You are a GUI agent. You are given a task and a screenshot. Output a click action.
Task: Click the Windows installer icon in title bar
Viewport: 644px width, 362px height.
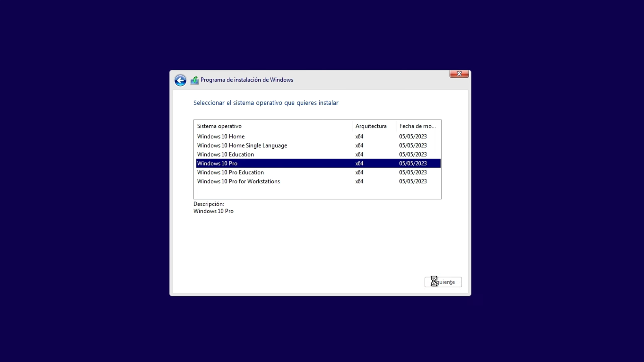[x=195, y=80]
